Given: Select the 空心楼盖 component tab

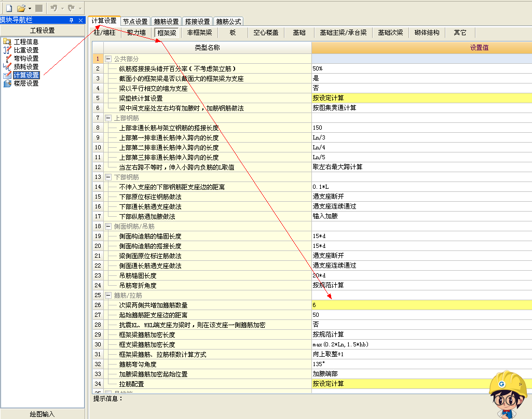Looking at the screenshot, I should 266,33.
